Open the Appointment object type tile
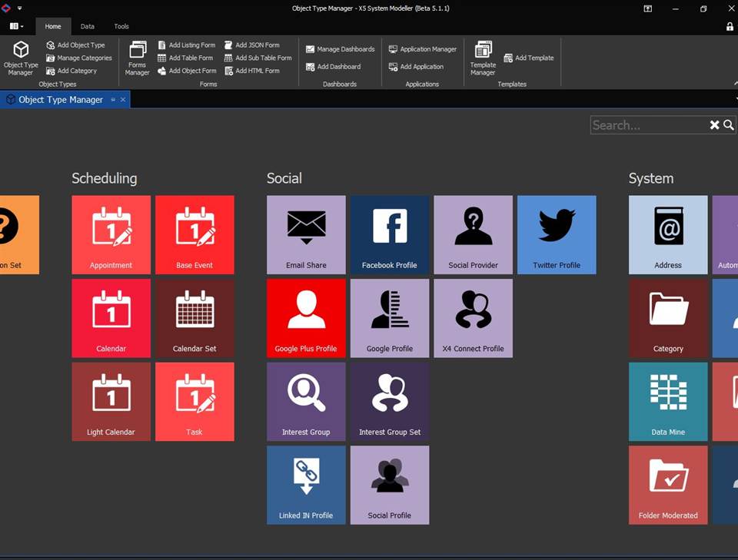738x560 pixels. coord(111,234)
